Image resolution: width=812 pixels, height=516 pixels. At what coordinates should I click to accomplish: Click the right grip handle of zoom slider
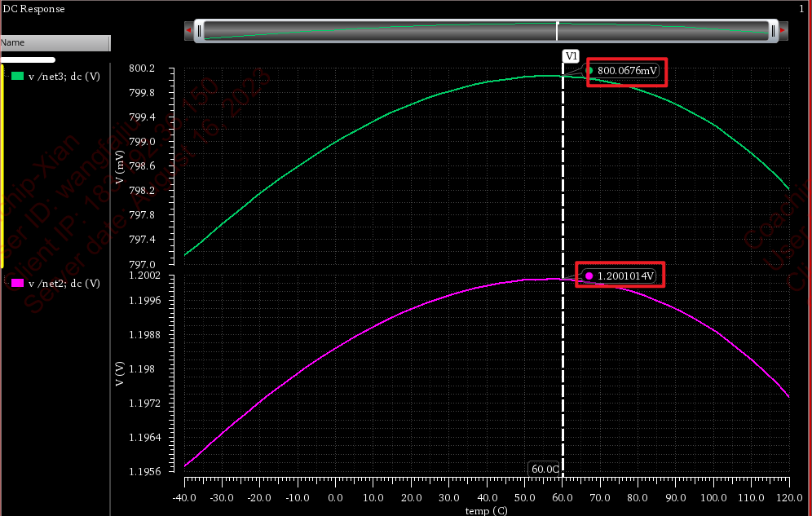coord(773,31)
